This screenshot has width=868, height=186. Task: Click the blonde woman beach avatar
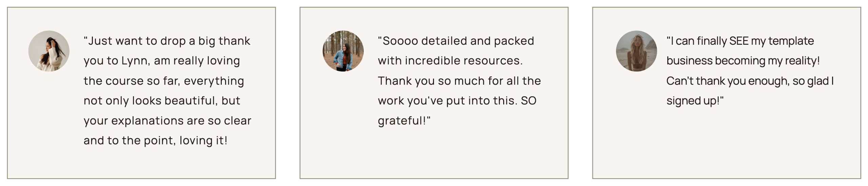(x=636, y=51)
